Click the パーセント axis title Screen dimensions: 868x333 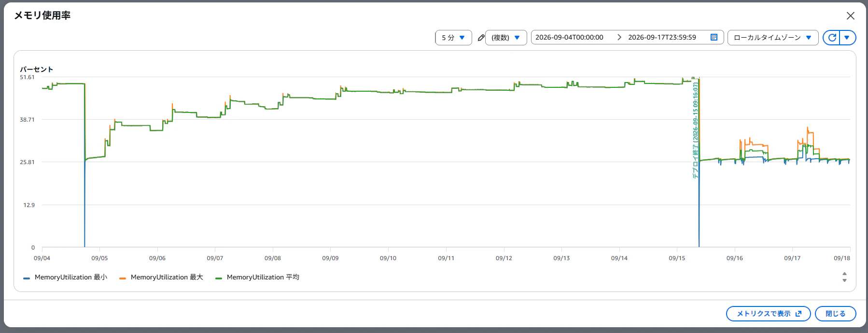click(x=36, y=69)
